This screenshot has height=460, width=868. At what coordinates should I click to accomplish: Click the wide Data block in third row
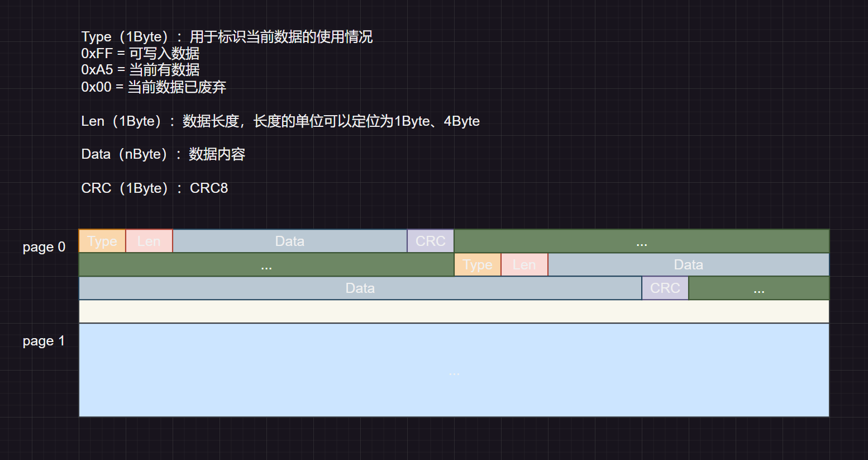tap(360, 288)
